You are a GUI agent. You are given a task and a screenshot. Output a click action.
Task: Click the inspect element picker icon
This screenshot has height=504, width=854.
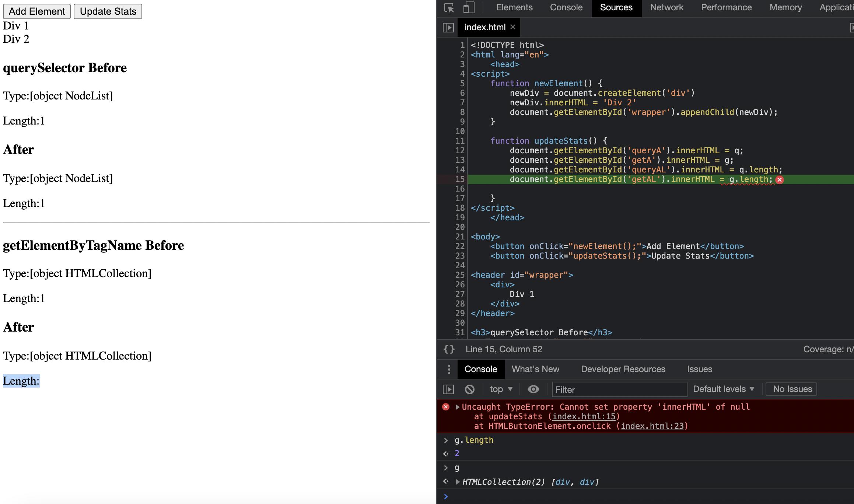pos(449,8)
